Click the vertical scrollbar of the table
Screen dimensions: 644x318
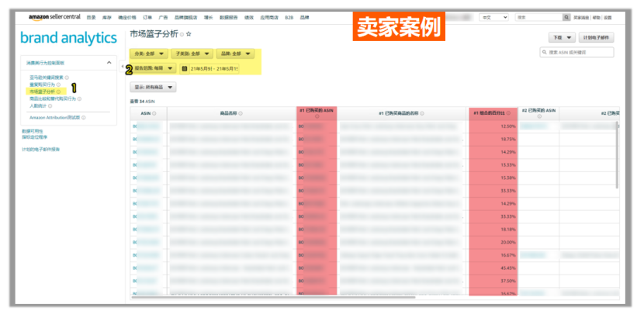(617, 154)
